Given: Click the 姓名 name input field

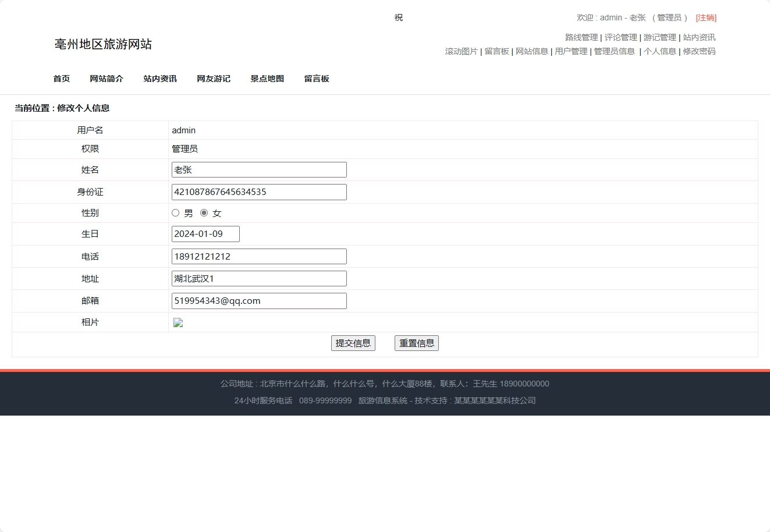Looking at the screenshot, I should (258, 169).
